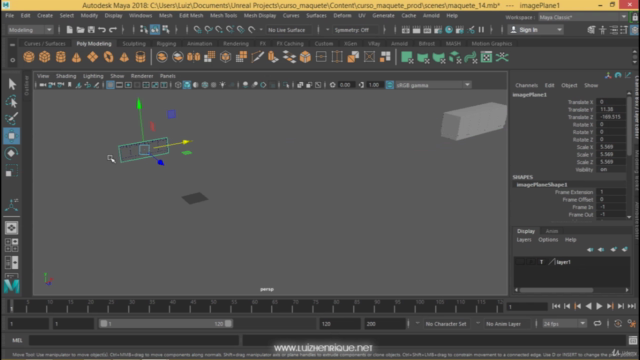This screenshot has width=640, height=360.
Task: Open animation preferences icon
Action: pyautogui.click(x=632, y=324)
